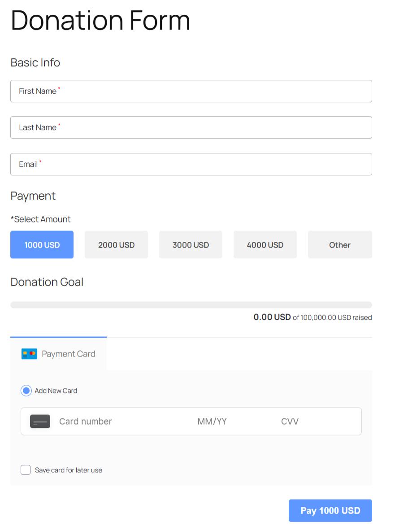Focus the First Name field
395x532 pixels.
coord(191,91)
